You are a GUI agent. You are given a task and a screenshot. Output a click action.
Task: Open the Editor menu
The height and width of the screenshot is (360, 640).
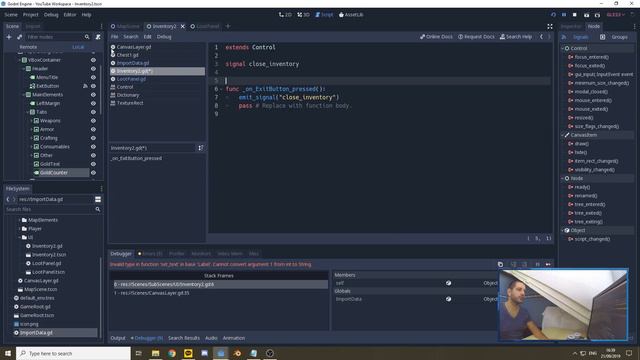coord(70,15)
